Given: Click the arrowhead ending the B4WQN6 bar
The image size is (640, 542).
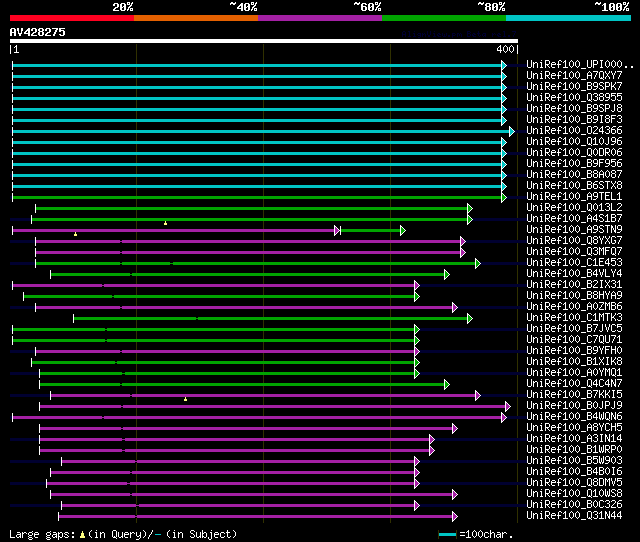Looking at the screenshot, I should (504, 417).
